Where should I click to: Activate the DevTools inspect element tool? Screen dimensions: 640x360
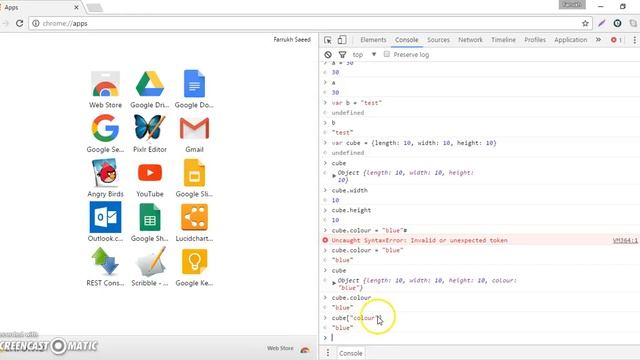point(328,40)
